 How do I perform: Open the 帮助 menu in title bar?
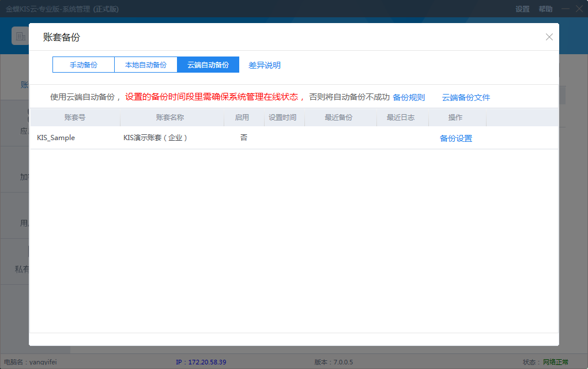(x=545, y=9)
